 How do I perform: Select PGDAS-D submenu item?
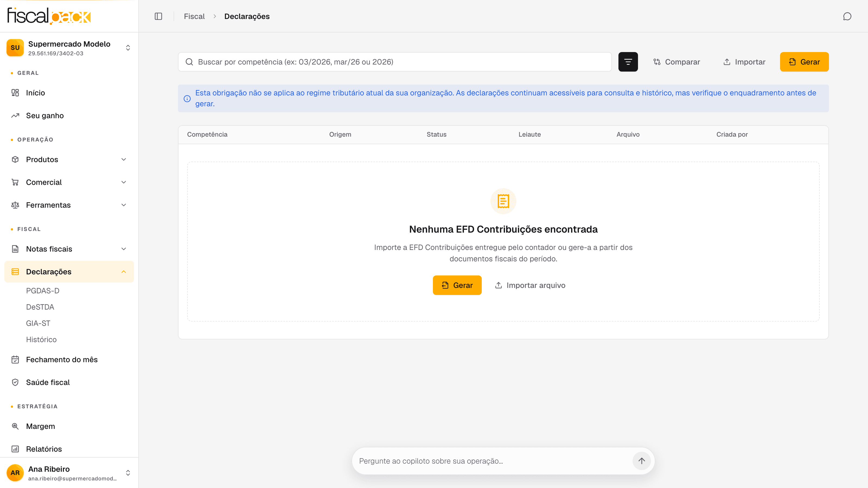(x=43, y=291)
